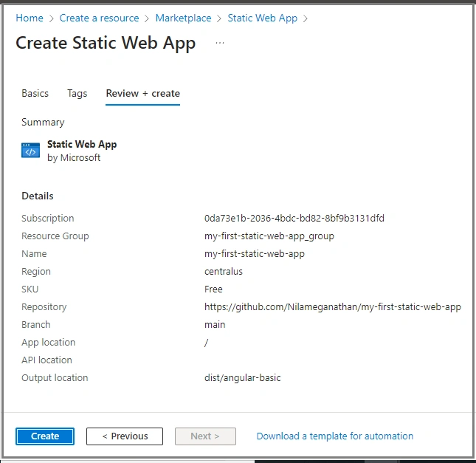The height and width of the screenshot is (463, 476).
Task: Click the Name label
Action: coord(34,254)
